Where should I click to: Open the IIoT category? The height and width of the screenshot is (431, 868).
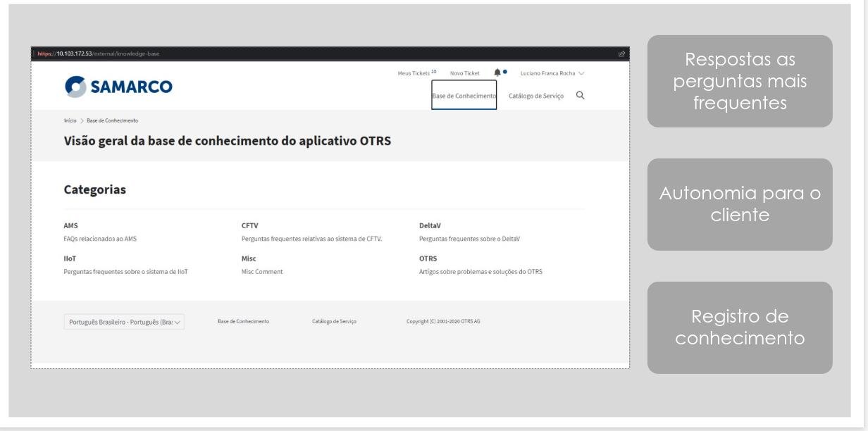70,258
